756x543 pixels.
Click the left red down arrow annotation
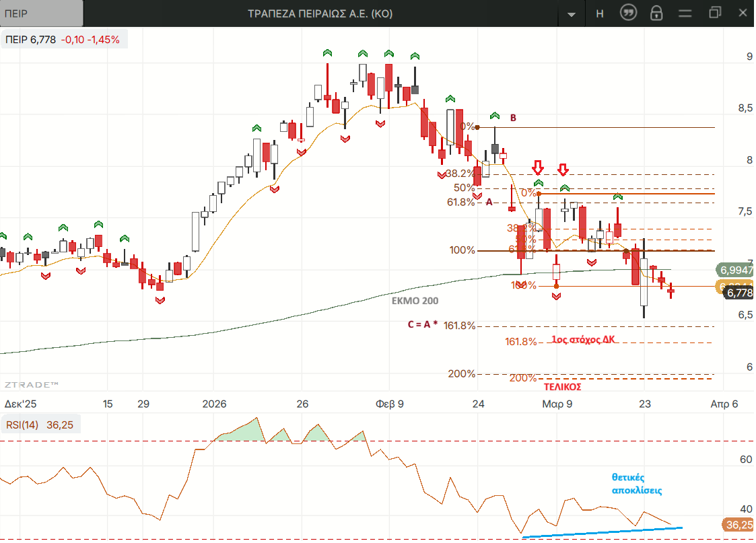pyautogui.click(x=538, y=167)
